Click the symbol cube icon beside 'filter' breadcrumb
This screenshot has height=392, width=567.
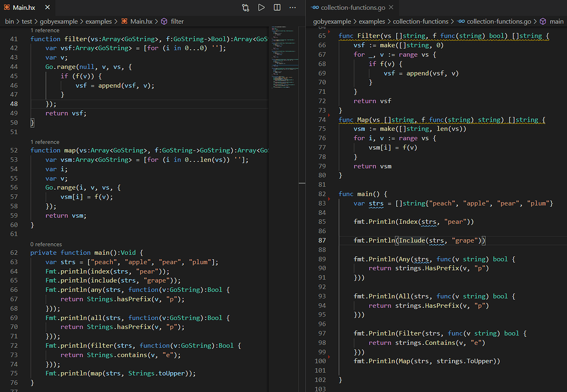tap(164, 22)
